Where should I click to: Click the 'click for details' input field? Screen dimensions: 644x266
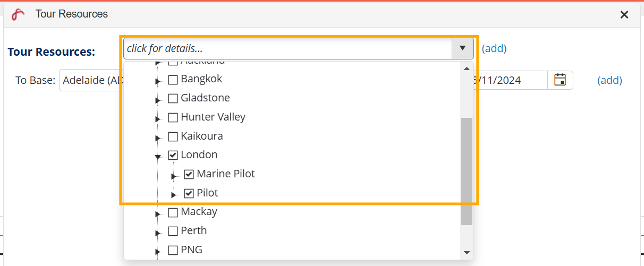[x=287, y=48]
